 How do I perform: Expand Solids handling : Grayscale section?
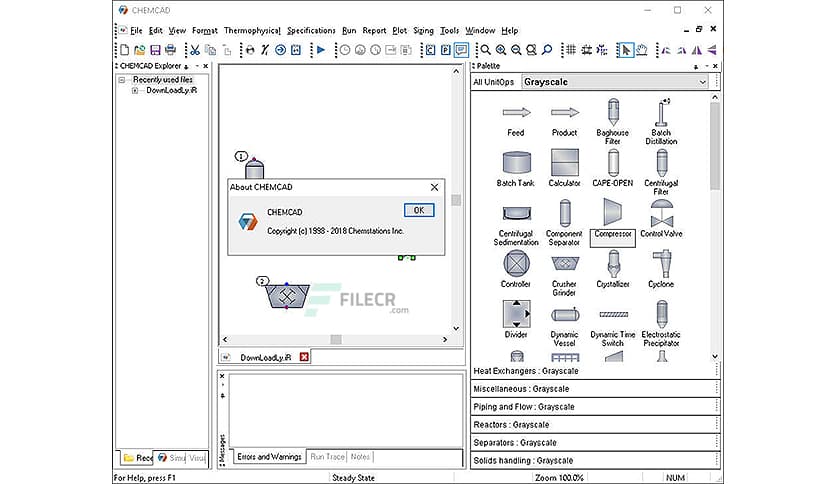coord(594,461)
